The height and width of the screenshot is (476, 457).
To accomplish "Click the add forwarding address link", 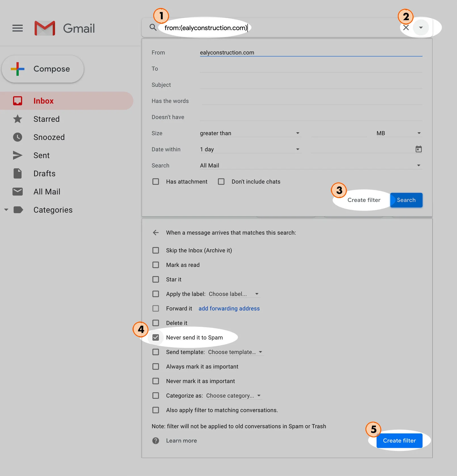I will coord(229,309).
